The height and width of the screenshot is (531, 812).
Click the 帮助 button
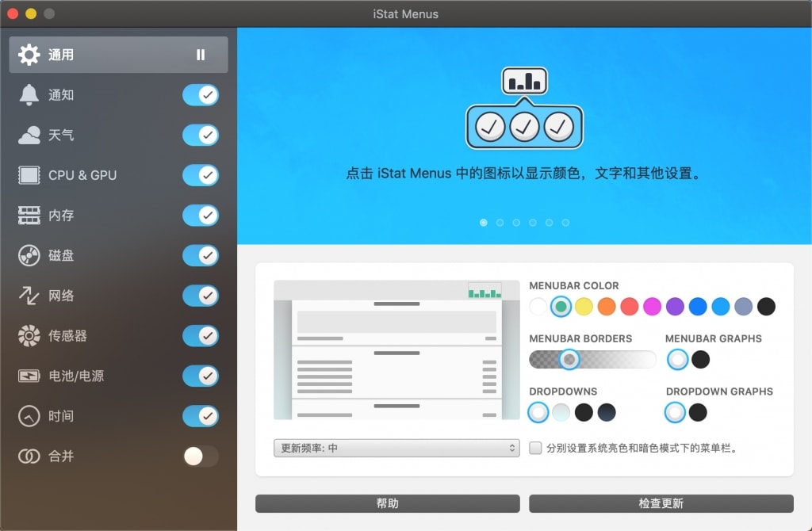(x=387, y=503)
